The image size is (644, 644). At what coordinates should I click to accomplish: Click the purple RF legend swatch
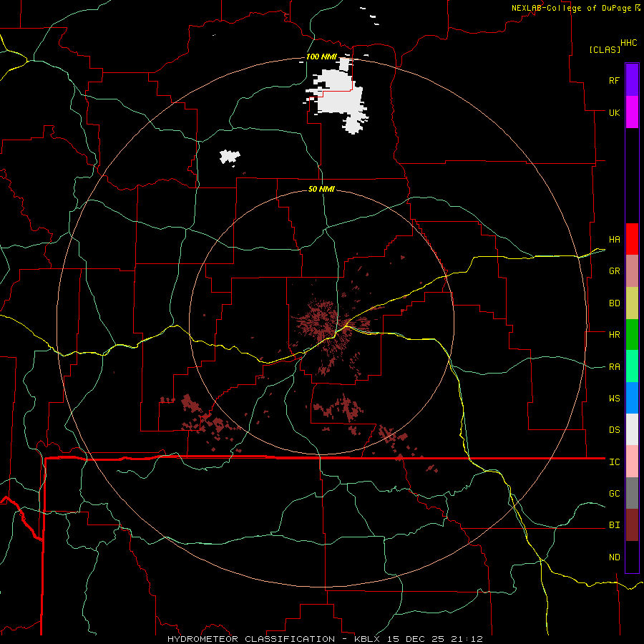click(632, 79)
